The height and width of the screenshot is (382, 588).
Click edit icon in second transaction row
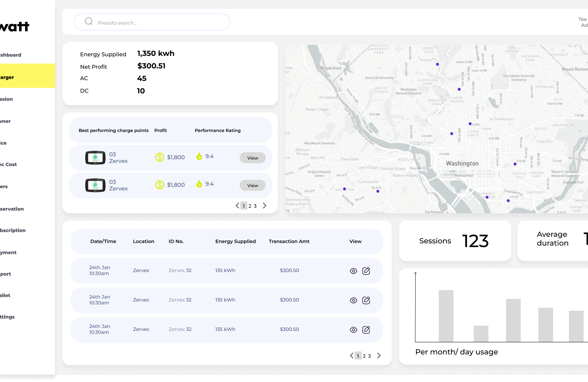coord(366,300)
